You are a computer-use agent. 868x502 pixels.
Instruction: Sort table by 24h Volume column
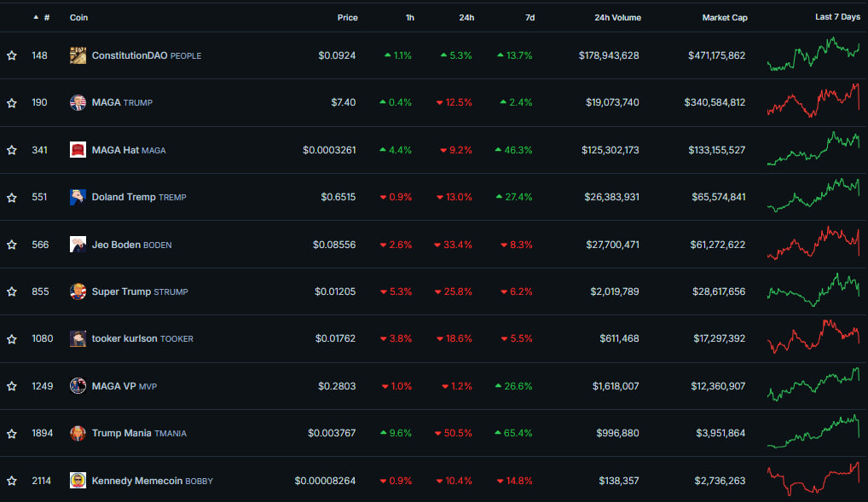click(x=617, y=17)
